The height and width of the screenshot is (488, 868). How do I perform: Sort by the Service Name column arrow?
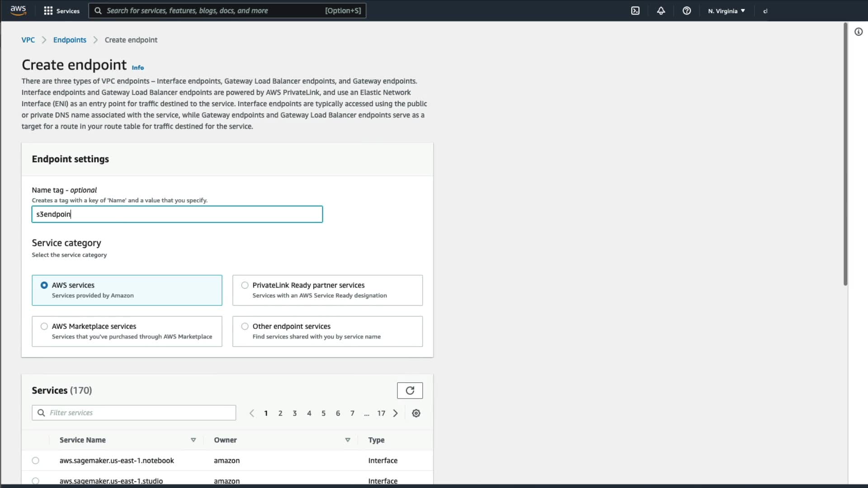193,440
